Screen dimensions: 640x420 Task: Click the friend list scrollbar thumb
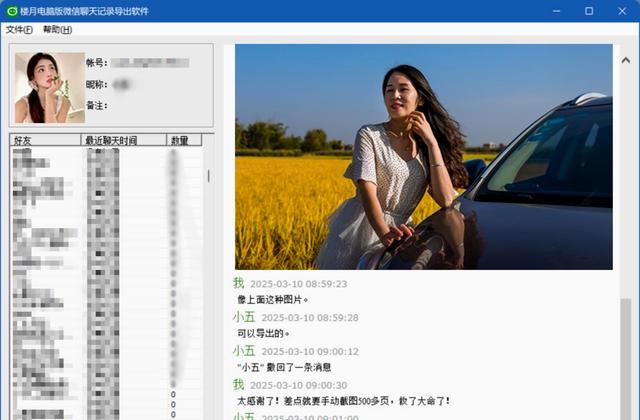tap(208, 176)
